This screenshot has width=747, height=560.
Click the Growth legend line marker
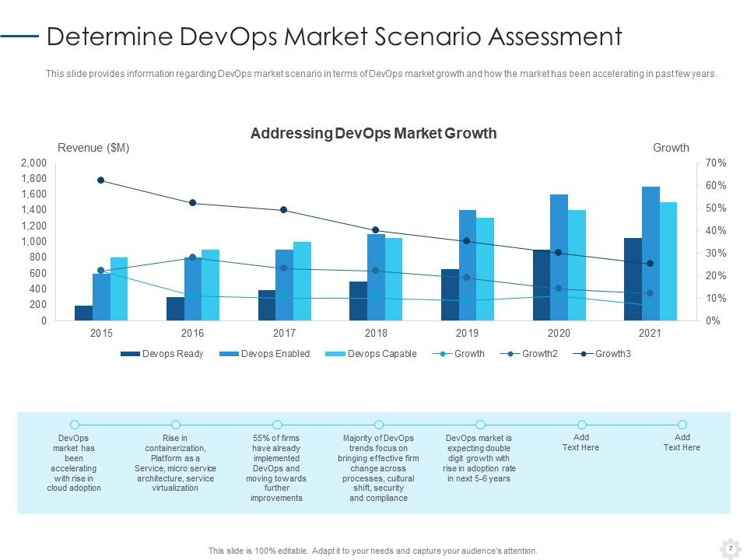click(442, 354)
